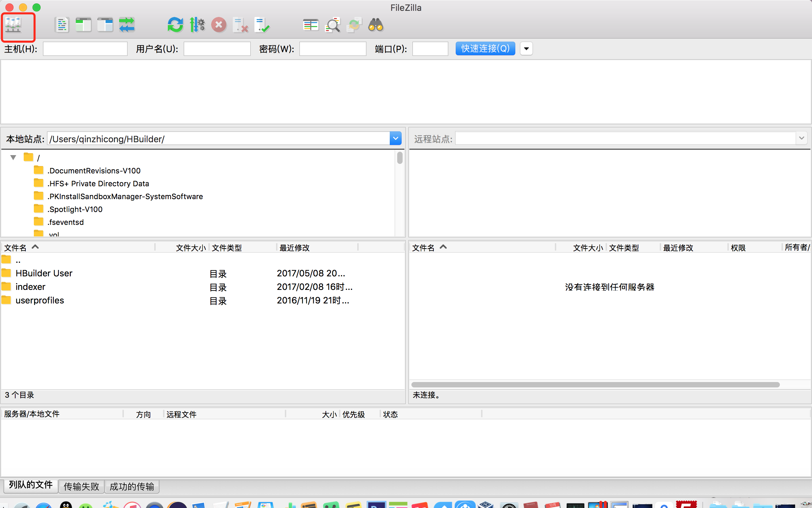Click the remote pane horizontal scrollbar
Image resolution: width=812 pixels, height=508 pixels.
pyautogui.click(x=595, y=385)
